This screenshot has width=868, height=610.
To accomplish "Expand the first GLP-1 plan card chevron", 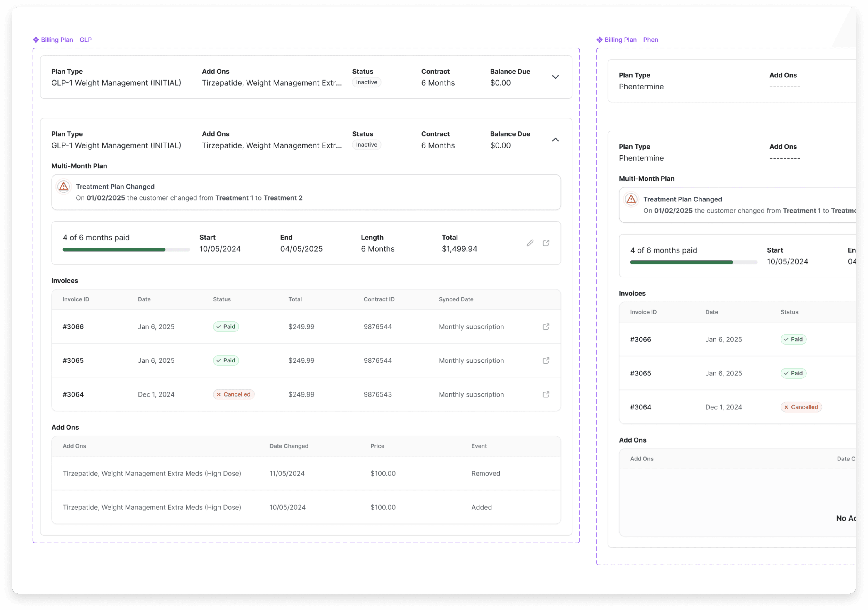I will [555, 77].
